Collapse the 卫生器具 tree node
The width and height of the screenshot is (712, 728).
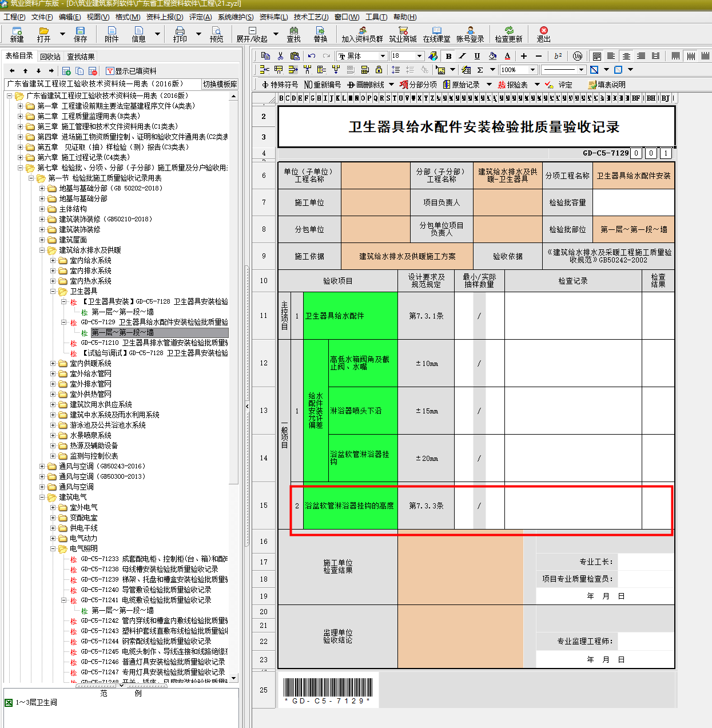(53, 292)
